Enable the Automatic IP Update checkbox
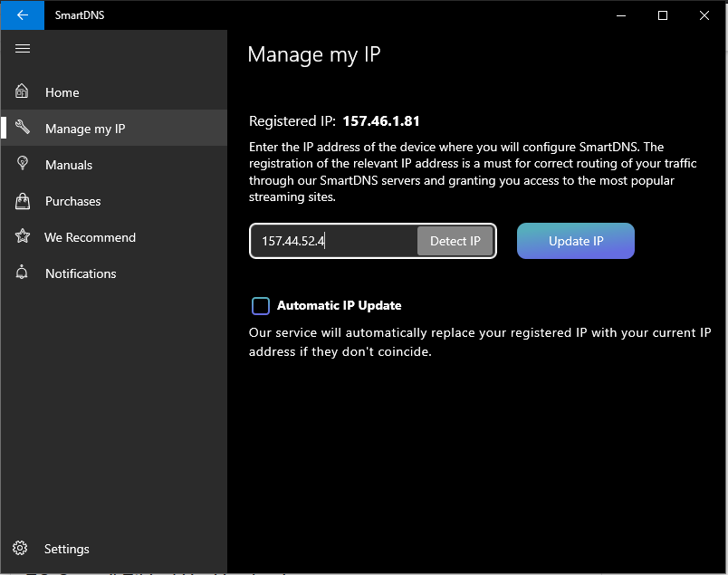 tap(261, 306)
